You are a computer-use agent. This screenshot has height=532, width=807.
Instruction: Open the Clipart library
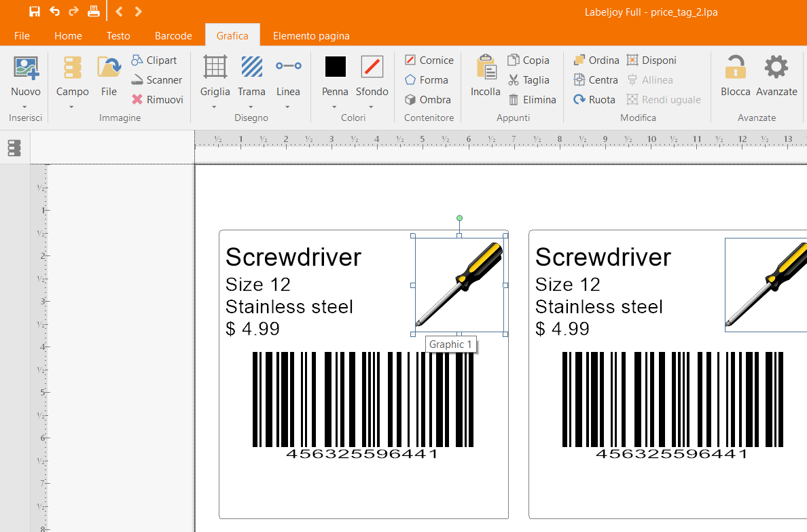pos(154,60)
